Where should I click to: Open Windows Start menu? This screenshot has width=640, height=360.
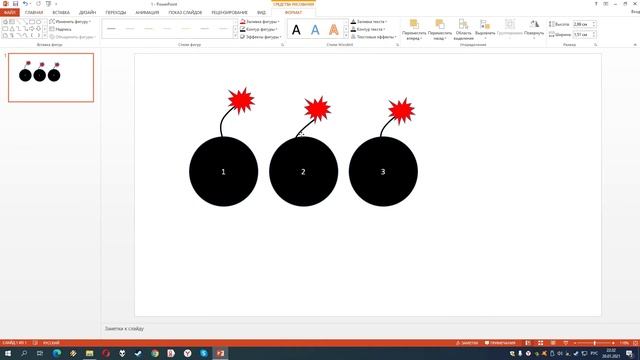coord(7,353)
